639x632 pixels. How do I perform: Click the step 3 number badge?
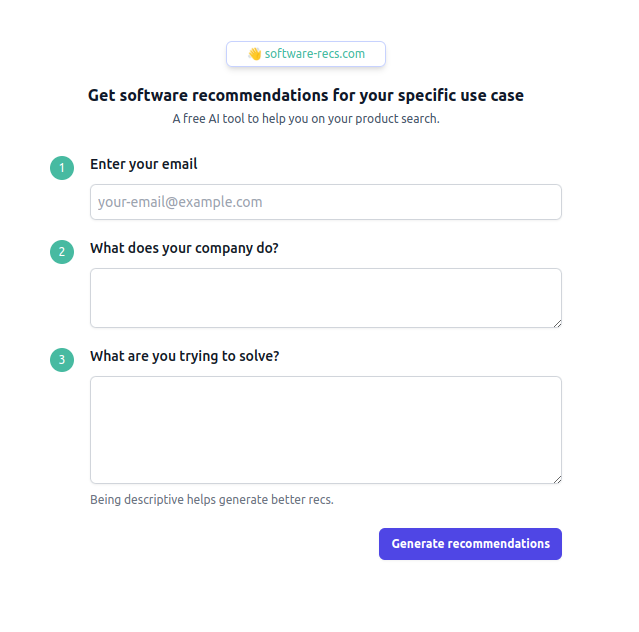tap(62, 360)
